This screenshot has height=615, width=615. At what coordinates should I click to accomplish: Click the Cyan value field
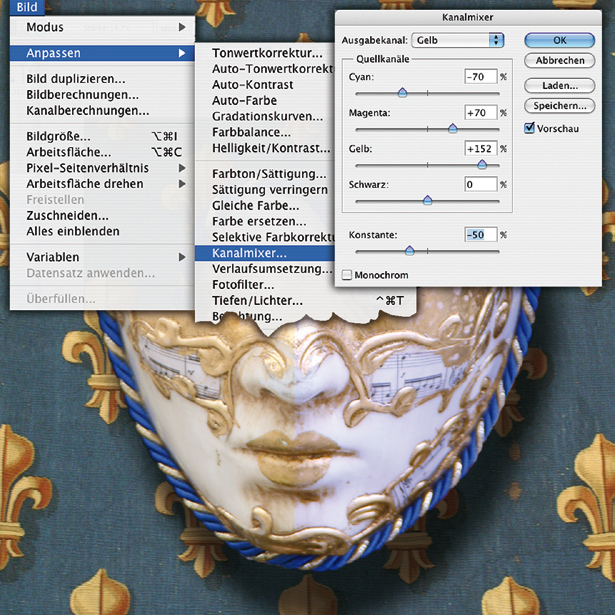click(x=480, y=77)
